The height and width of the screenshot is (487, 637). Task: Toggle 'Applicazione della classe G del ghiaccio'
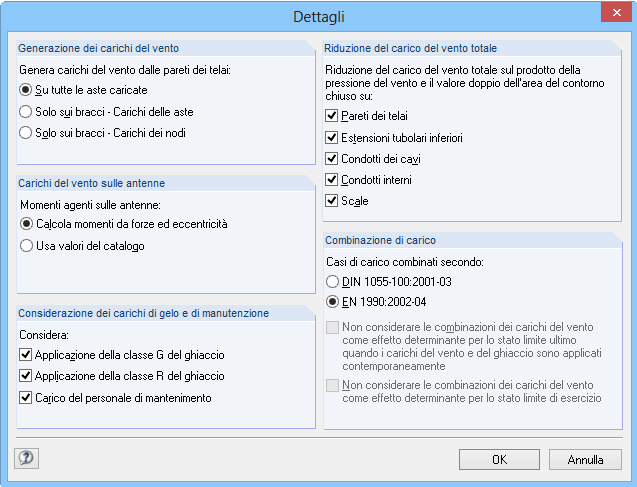point(26,355)
